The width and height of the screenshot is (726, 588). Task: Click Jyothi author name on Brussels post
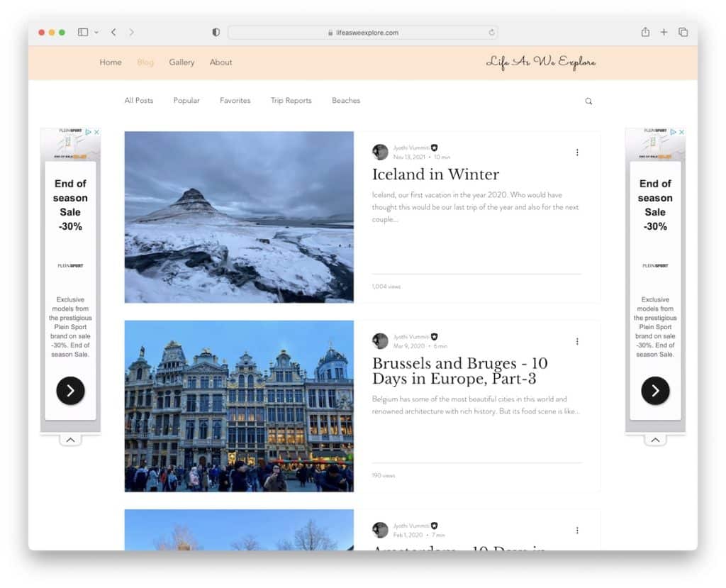pyautogui.click(x=411, y=337)
